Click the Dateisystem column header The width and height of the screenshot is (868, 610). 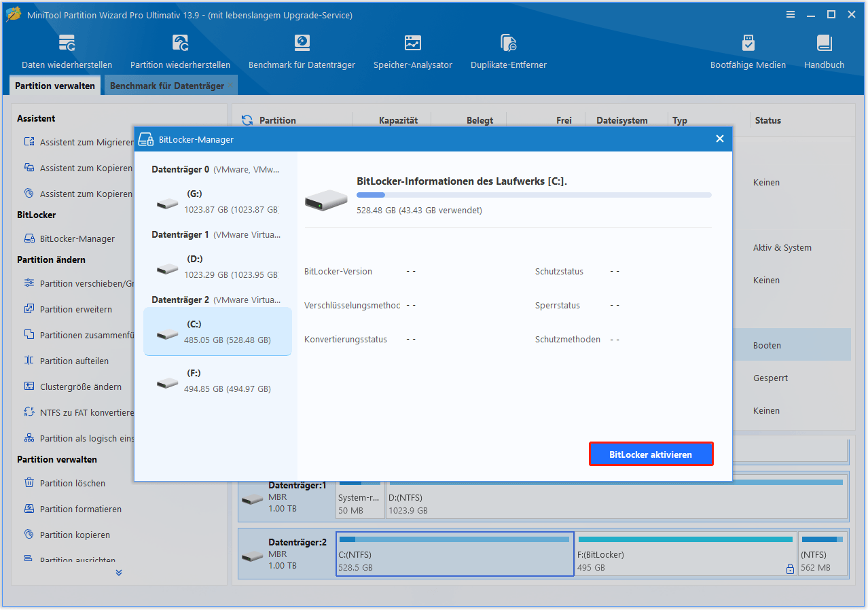pyautogui.click(x=622, y=120)
